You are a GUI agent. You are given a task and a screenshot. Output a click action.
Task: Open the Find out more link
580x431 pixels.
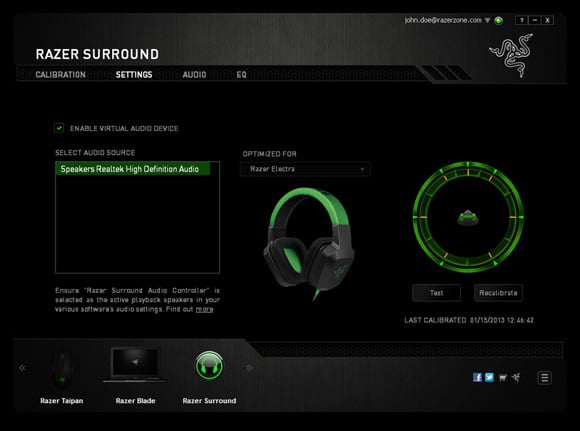pyautogui.click(x=204, y=309)
